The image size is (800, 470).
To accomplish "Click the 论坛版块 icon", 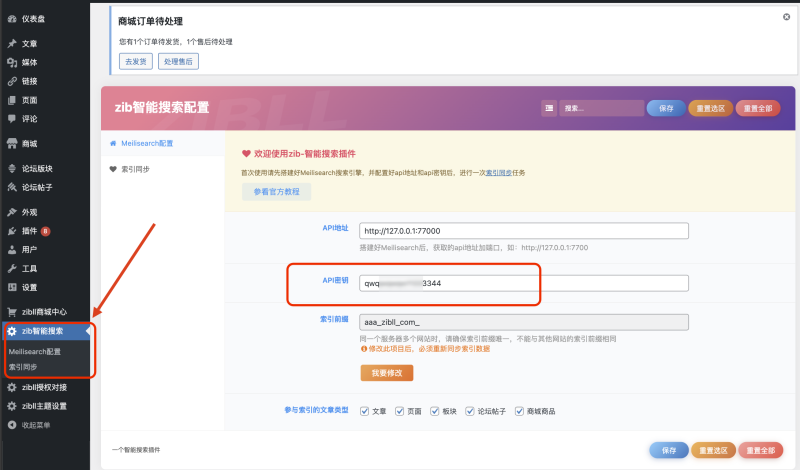I will [x=12, y=168].
